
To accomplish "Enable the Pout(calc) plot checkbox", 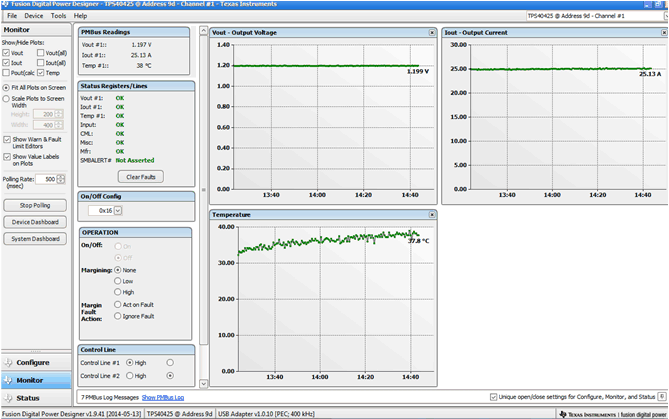I will pyautogui.click(x=6, y=73).
